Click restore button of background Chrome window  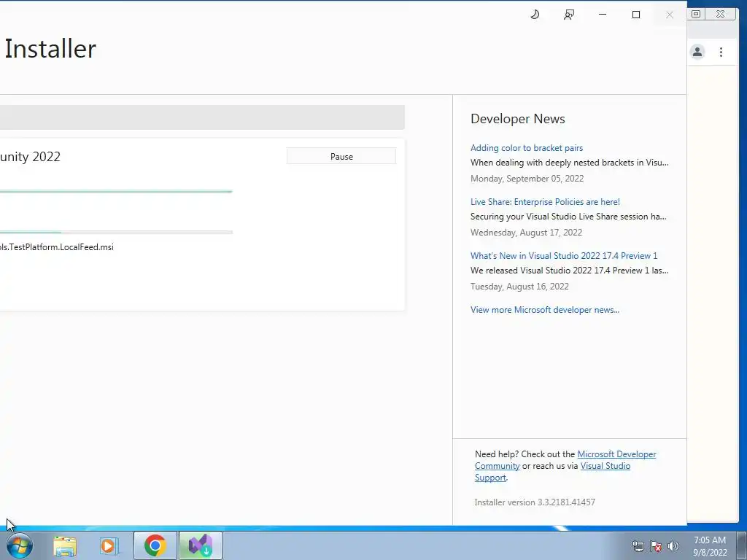point(695,14)
